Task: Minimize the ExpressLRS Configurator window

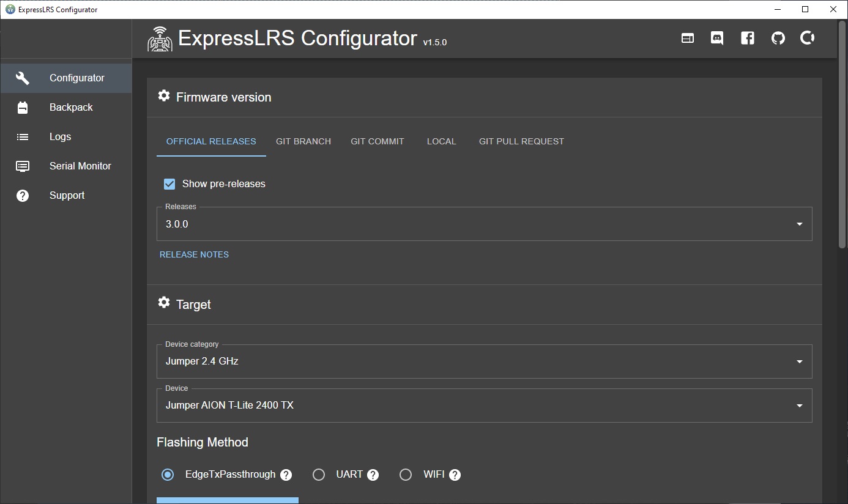Action: (778, 9)
